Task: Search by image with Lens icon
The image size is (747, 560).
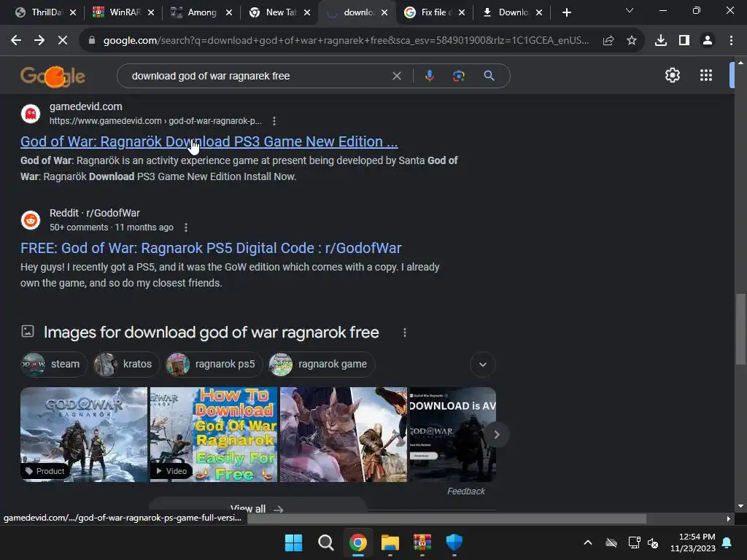Action: click(459, 76)
